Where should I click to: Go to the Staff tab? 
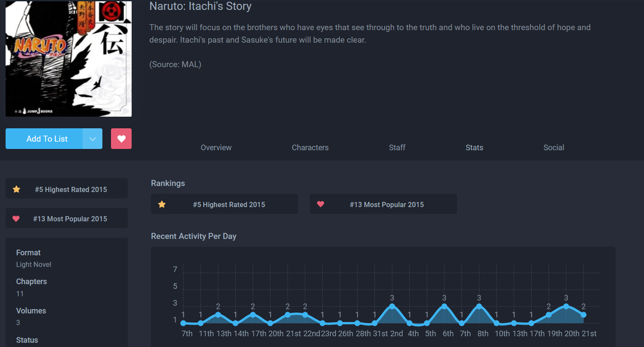pos(397,148)
